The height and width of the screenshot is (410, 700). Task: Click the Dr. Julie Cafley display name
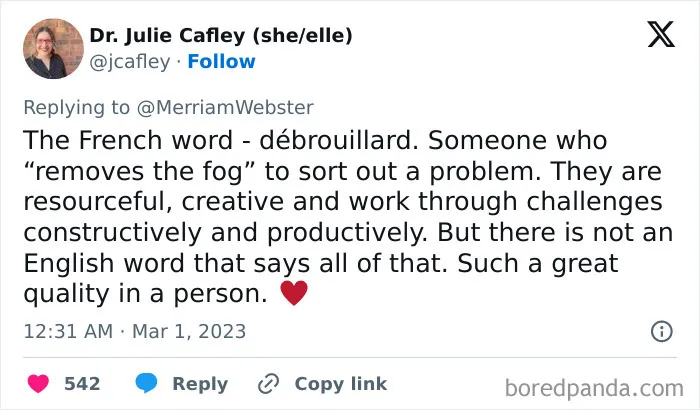pos(221,36)
